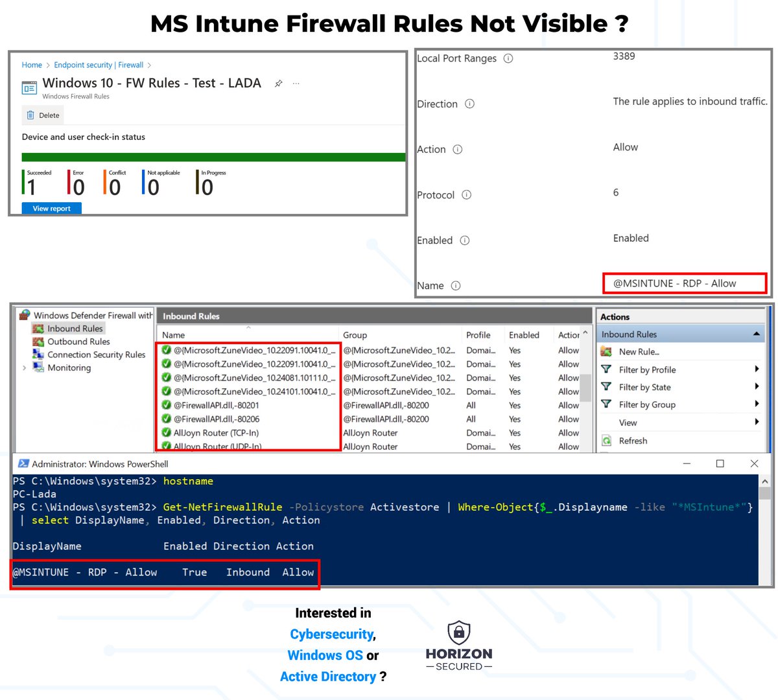Viewport: 778px width, 700px height.
Task: Click the View report button
Action: pyautogui.click(x=51, y=208)
